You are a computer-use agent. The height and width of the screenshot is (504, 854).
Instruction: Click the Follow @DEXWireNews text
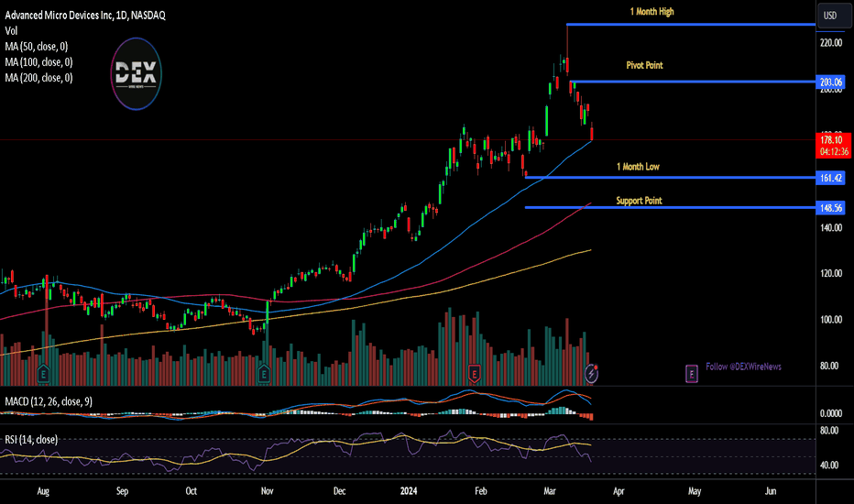click(x=743, y=367)
